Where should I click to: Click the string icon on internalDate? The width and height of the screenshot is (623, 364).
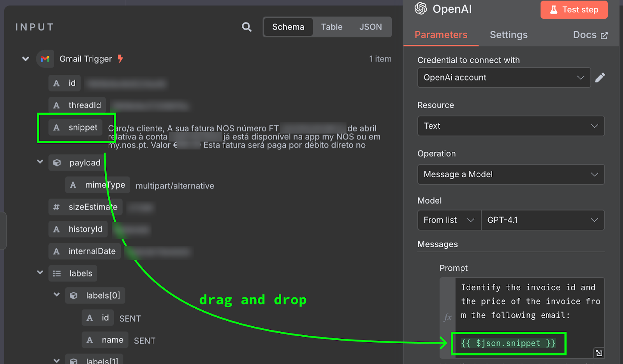coord(56,251)
